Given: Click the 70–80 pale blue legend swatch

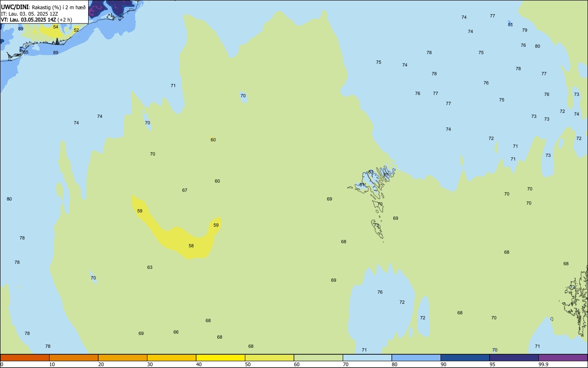Looking at the screenshot, I should pos(367,357).
